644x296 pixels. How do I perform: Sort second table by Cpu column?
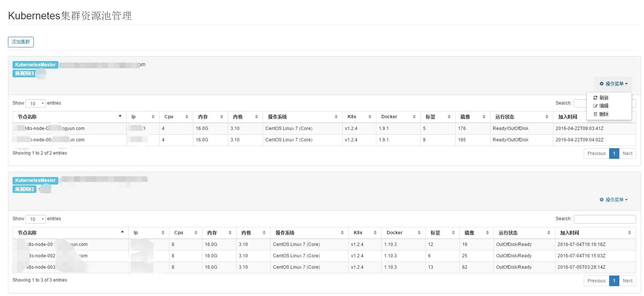[x=186, y=233]
